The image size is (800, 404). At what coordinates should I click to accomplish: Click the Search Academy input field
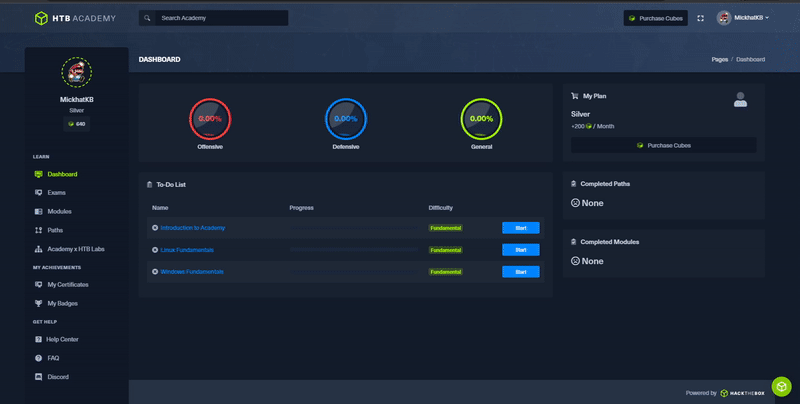pos(222,18)
